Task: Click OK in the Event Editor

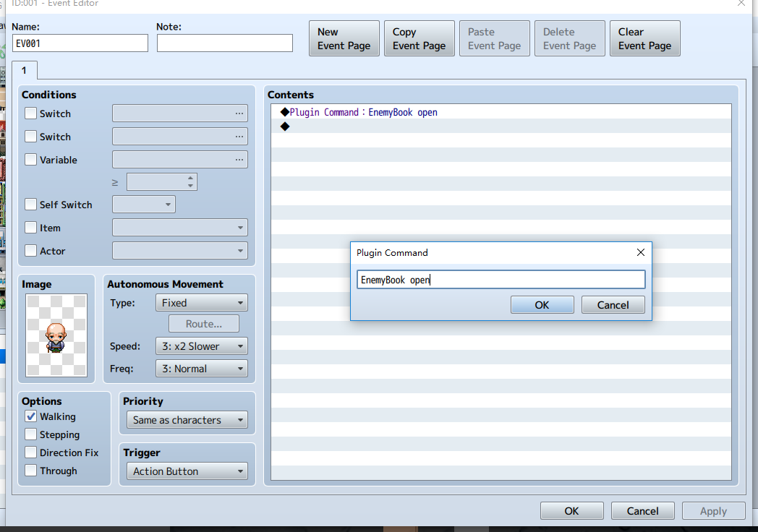Action: pyautogui.click(x=572, y=511)
